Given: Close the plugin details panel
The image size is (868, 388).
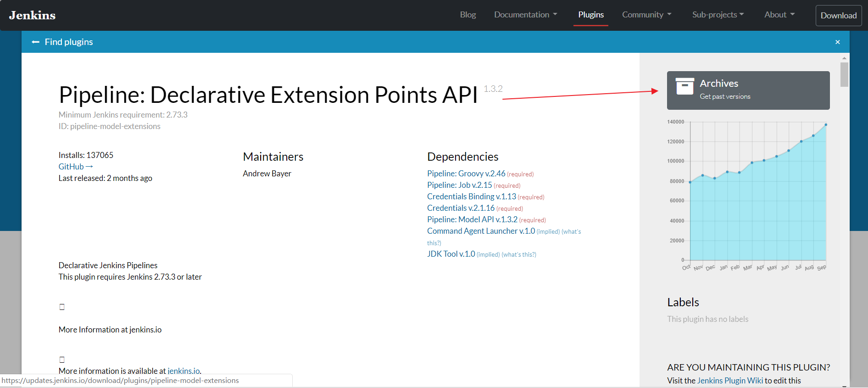Looking at the screenshot, I should click(x=838, y=42).
